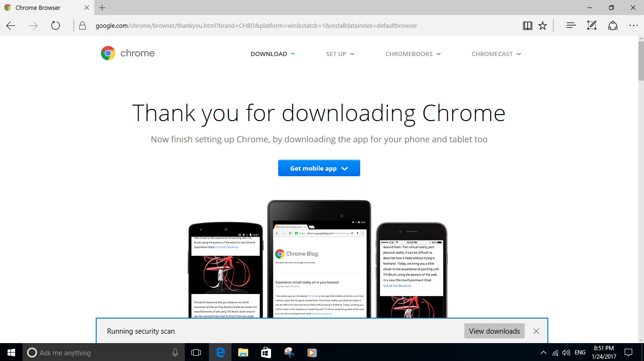Add page to favorites star

pos(543,25)
